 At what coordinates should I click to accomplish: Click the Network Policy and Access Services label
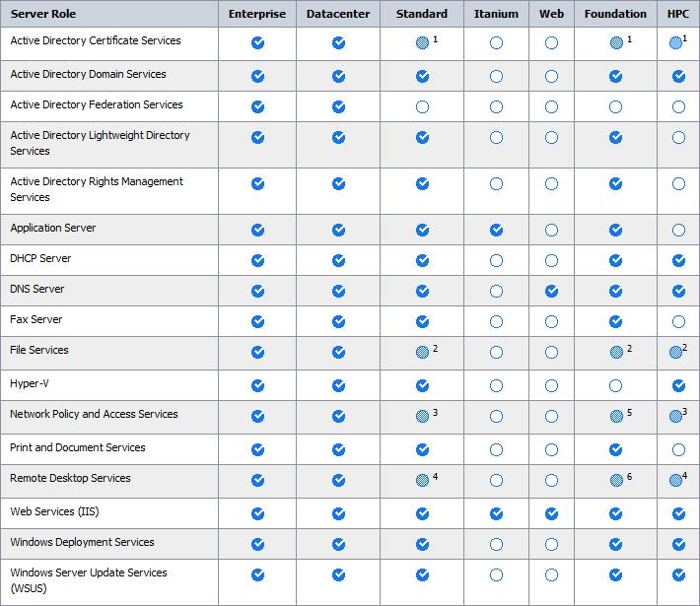click(94, 414)
